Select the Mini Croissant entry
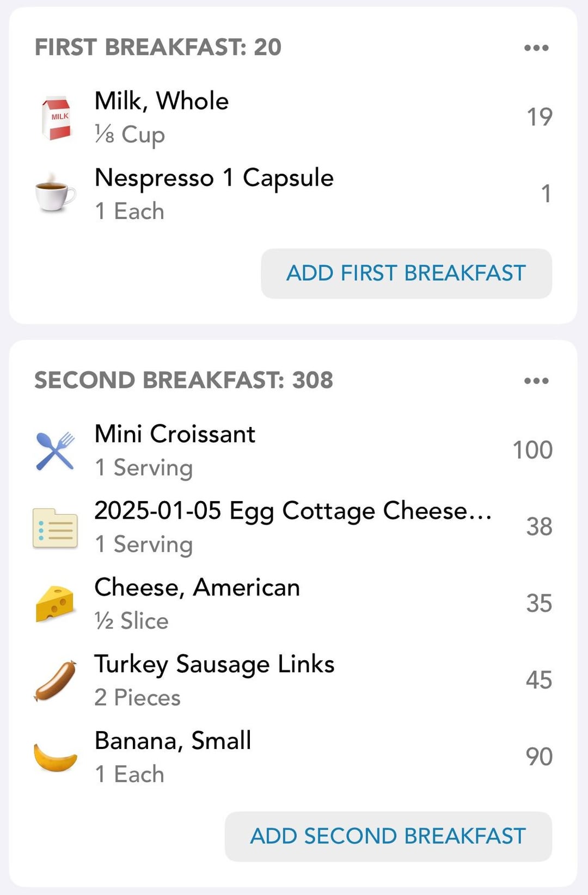The width and height of the screenshot is (588, 895). (293, 450)
